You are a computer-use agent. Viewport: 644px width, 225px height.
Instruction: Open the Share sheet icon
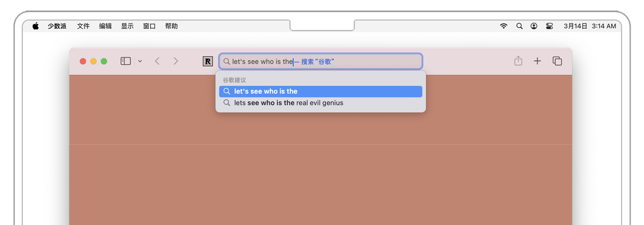coord(518,61)
